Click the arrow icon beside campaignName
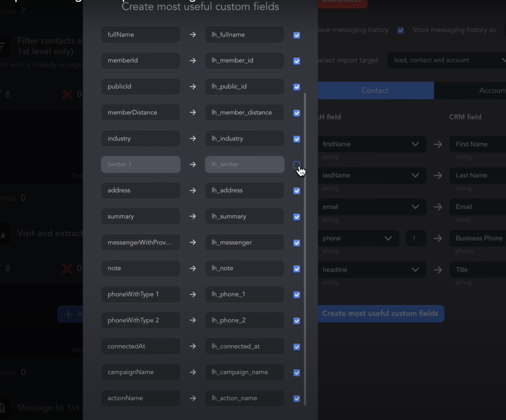 click(193, 372)
